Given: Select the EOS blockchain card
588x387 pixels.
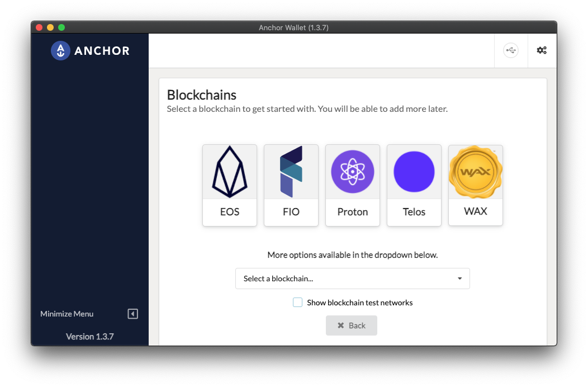Looking at the screenshot, I should pos(230,185).
